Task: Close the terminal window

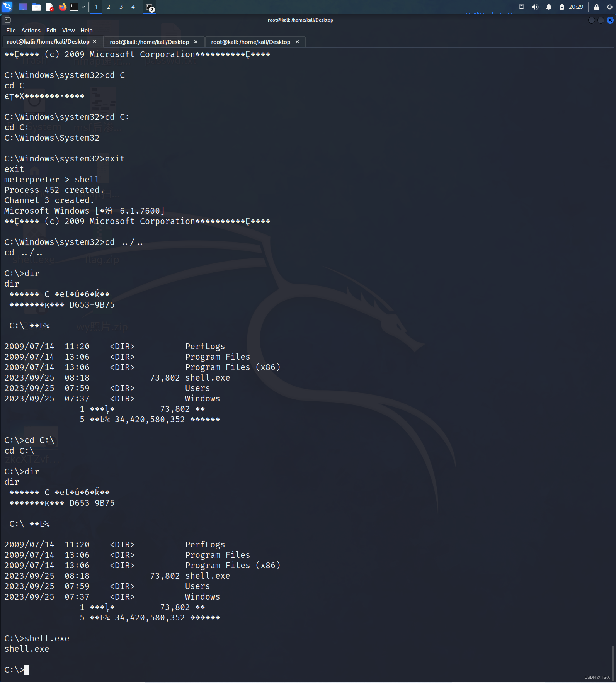Action: 610,20
